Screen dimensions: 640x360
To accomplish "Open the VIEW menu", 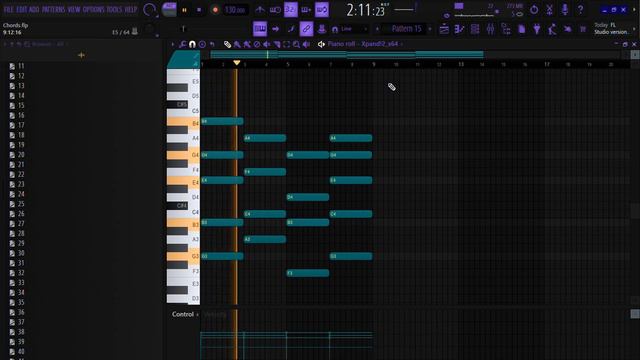I will [x=74, y=9].
